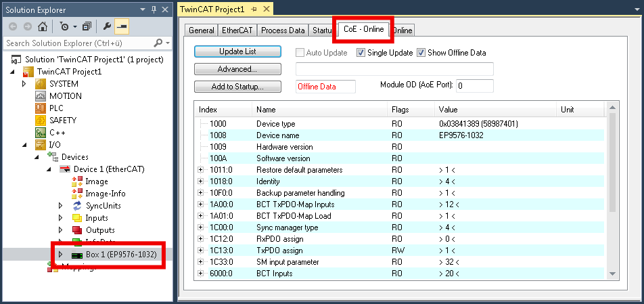Sort by the Flags column header

click(411, 110)
